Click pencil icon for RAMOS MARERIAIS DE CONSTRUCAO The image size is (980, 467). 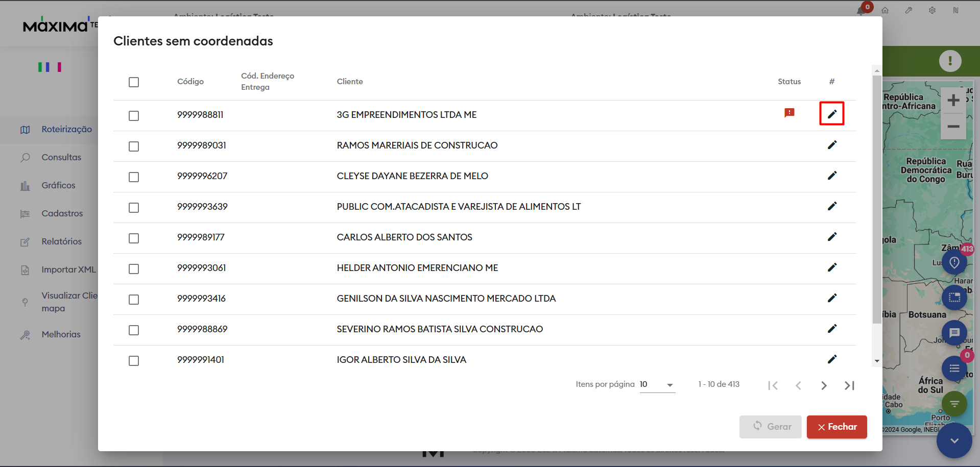click(x=832, y=145)
